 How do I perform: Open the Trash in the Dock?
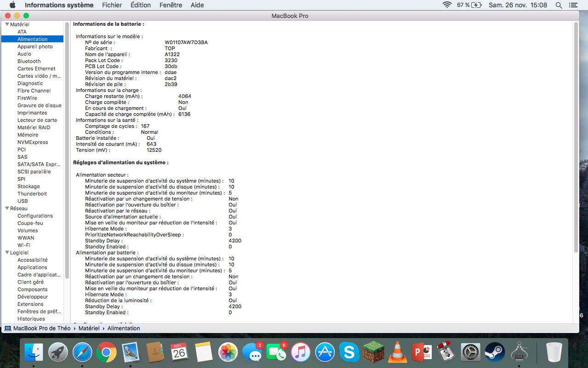554,352
